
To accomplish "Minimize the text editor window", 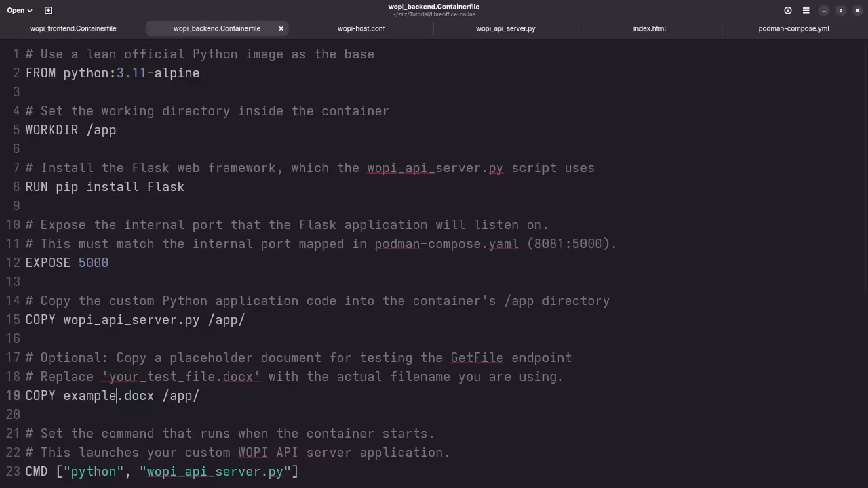I will pyautogui.click(x=824, y=10).
